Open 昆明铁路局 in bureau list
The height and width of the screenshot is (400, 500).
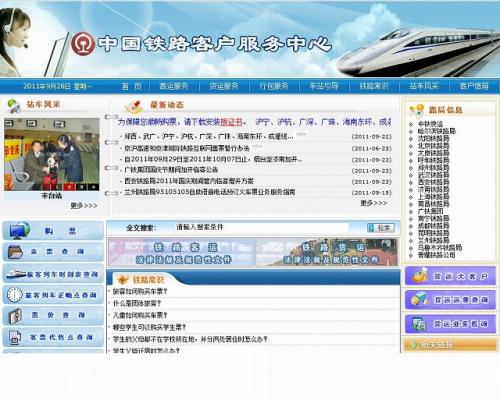click(x=434, y=233)
